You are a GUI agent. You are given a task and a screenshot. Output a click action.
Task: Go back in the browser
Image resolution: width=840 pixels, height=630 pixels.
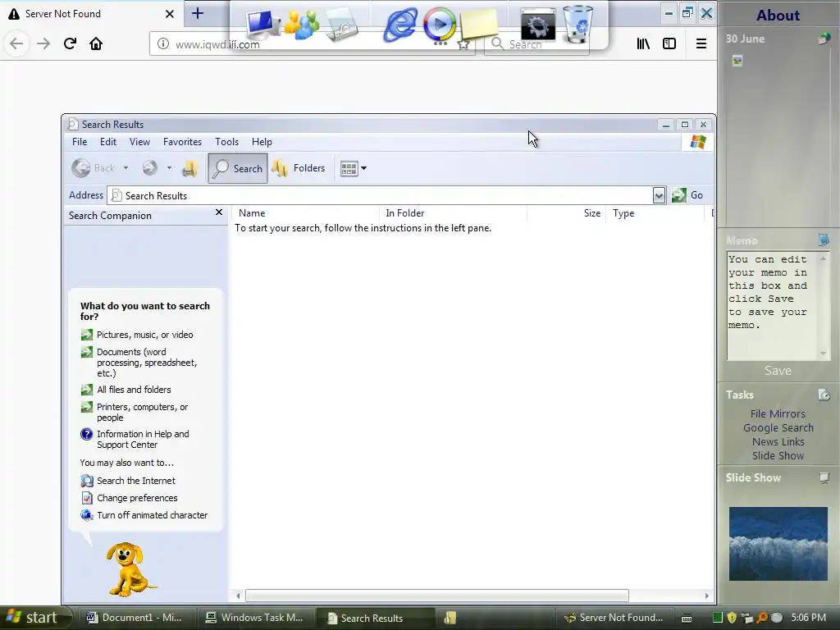click(x=16, y=43)
